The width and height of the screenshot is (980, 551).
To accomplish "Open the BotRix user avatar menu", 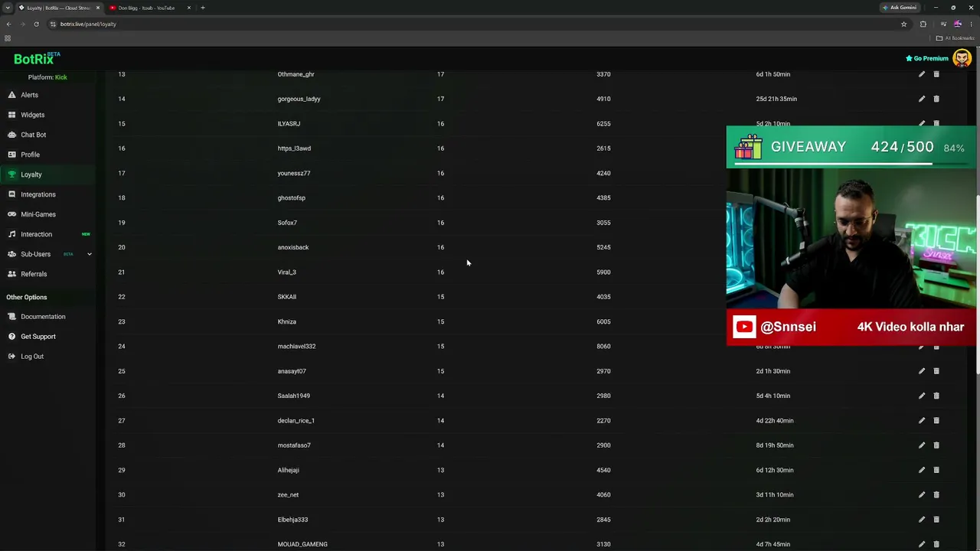I will pyautogui.click(x=962, y=58).
